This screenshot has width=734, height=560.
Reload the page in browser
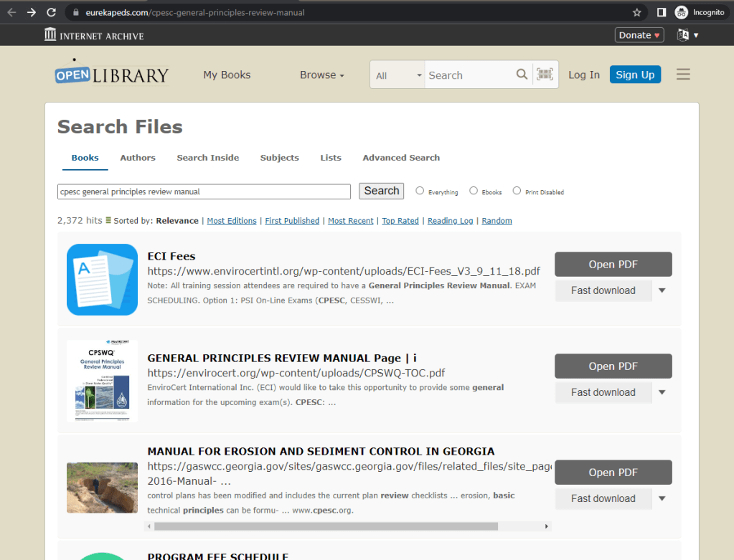coord(51,12)
